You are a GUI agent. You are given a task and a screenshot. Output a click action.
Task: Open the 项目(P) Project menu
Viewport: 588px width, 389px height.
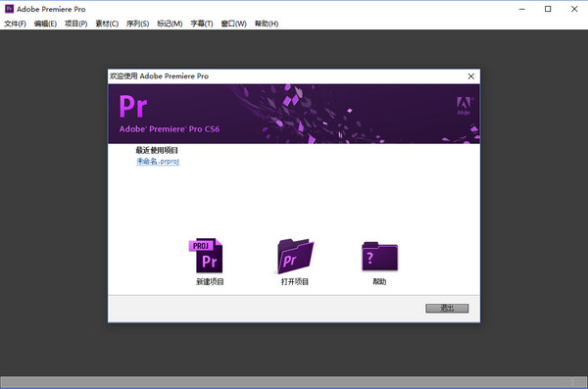76,24
